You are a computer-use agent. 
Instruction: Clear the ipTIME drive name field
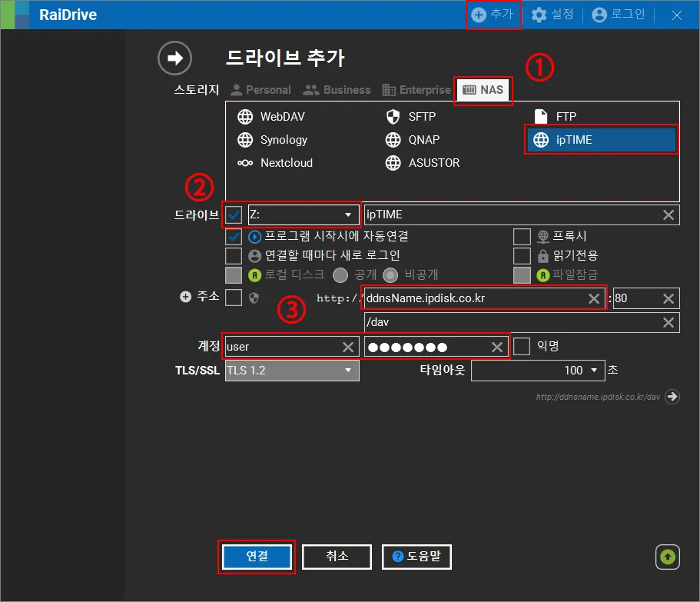(668, 215)
